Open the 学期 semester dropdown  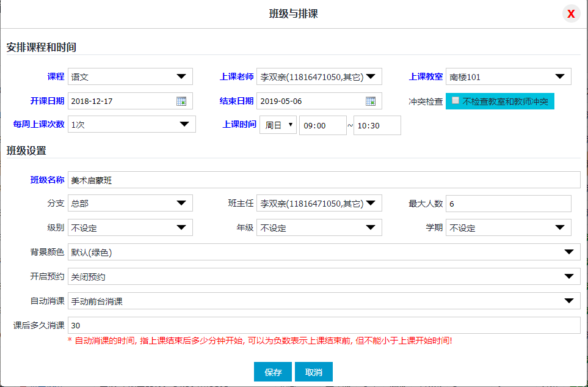pyautogui.click(x=508, y=227)
